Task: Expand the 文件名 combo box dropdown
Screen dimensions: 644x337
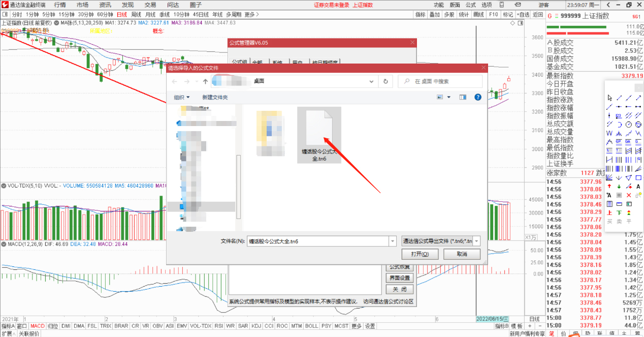Action: [392, 241]
